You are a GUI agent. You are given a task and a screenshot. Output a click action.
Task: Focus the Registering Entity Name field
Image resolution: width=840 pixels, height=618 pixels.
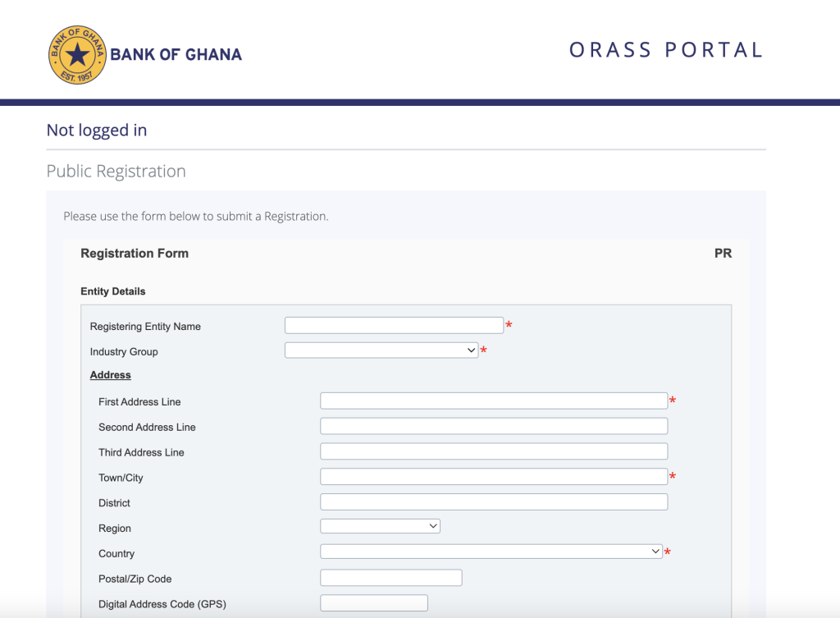coord(394,326)
